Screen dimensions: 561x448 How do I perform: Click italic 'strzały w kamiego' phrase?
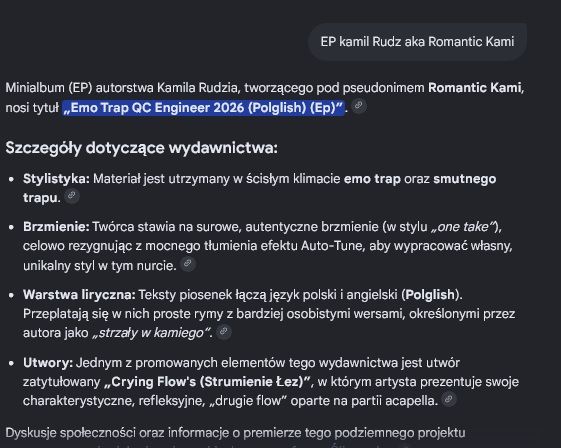(150, 332)
